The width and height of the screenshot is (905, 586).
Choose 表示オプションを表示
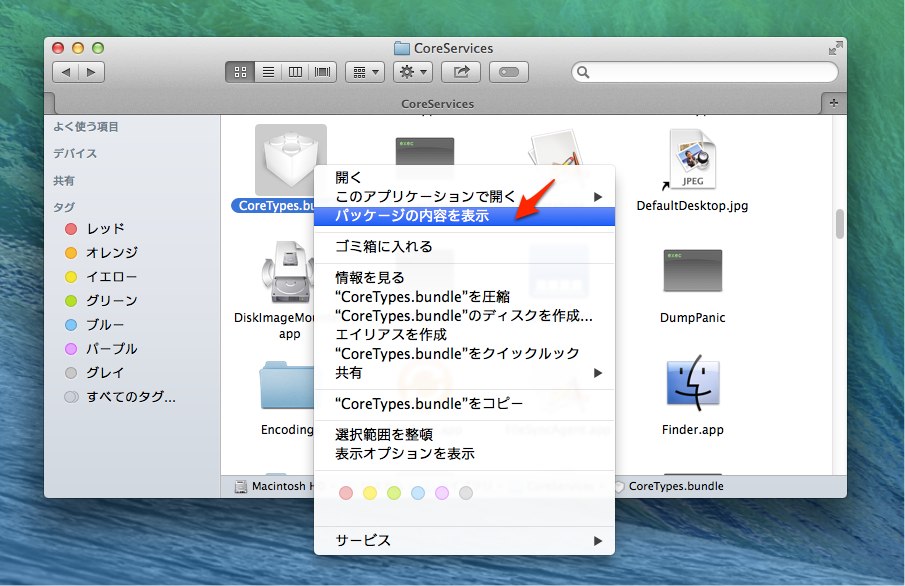[x=464, y=454]
